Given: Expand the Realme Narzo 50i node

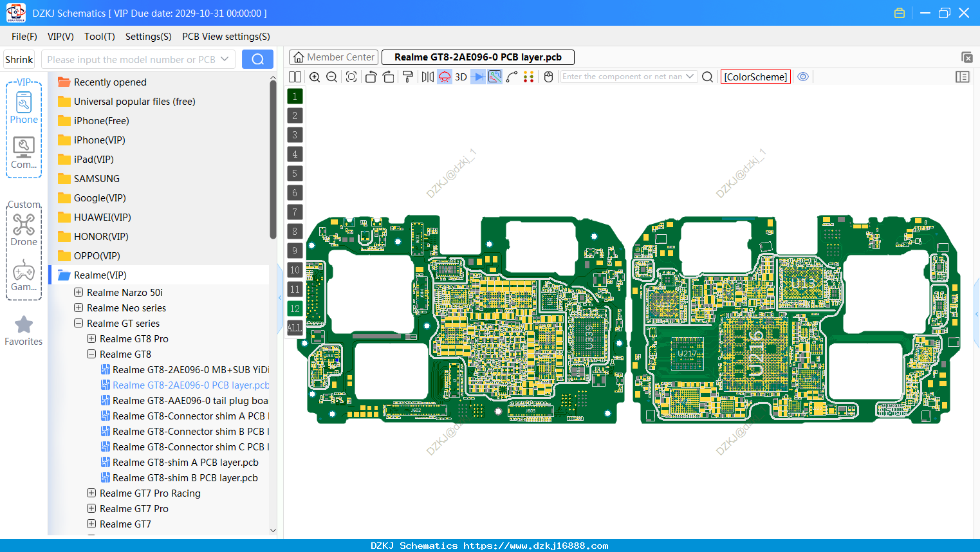Looking at the screenshot, I should pos(79,292).
